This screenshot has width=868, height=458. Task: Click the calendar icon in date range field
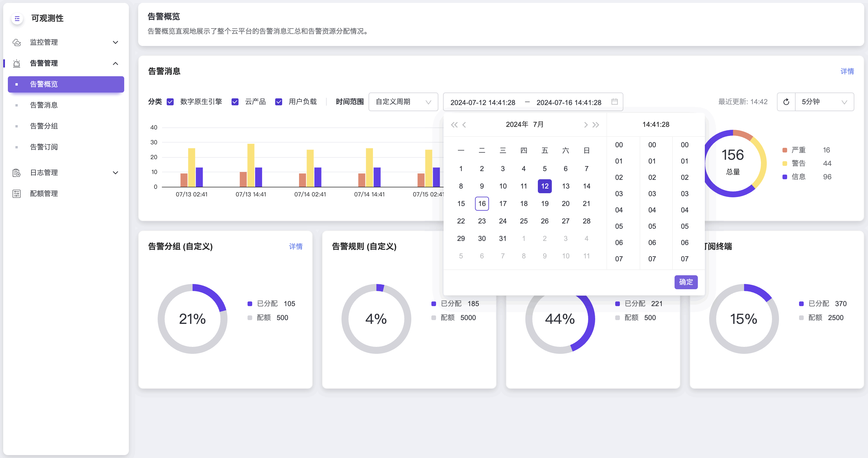(614, 102)
